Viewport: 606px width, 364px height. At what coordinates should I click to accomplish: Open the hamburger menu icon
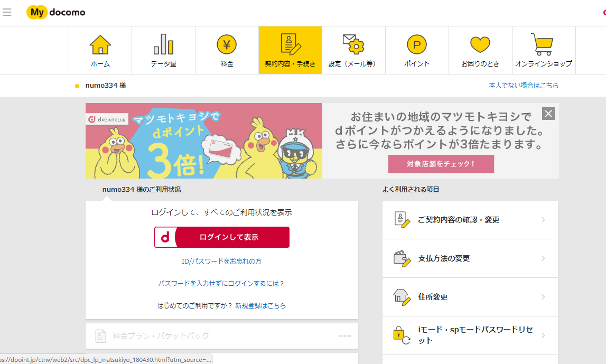coord(7,12)
